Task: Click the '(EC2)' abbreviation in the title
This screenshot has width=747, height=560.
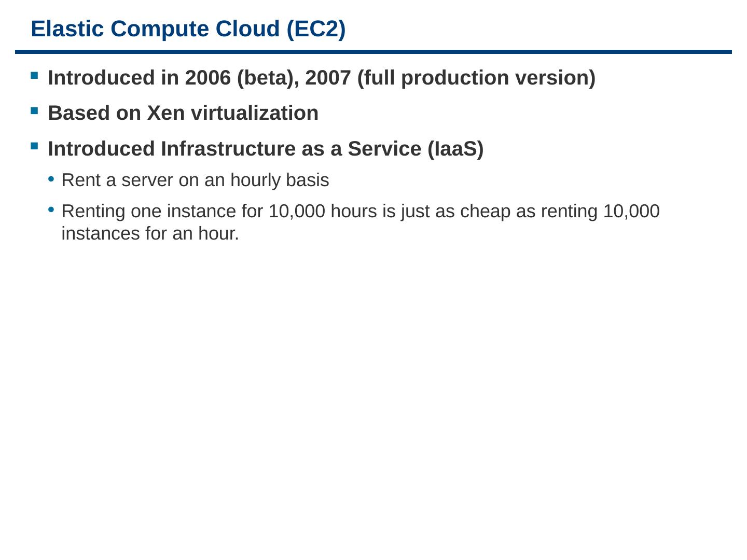Action: [x=316, y=29]
